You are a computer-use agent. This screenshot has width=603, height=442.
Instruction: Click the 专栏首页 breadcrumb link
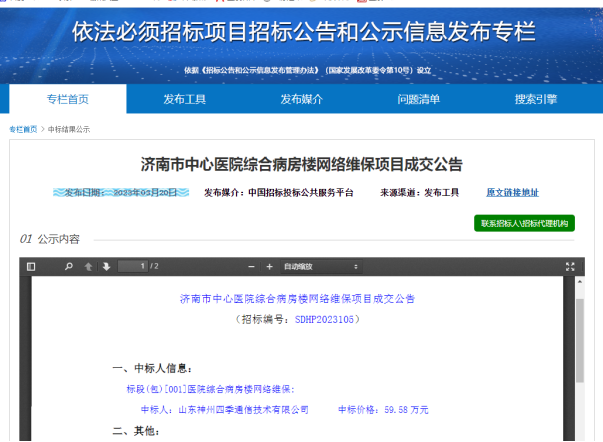(x=23, y=129)
